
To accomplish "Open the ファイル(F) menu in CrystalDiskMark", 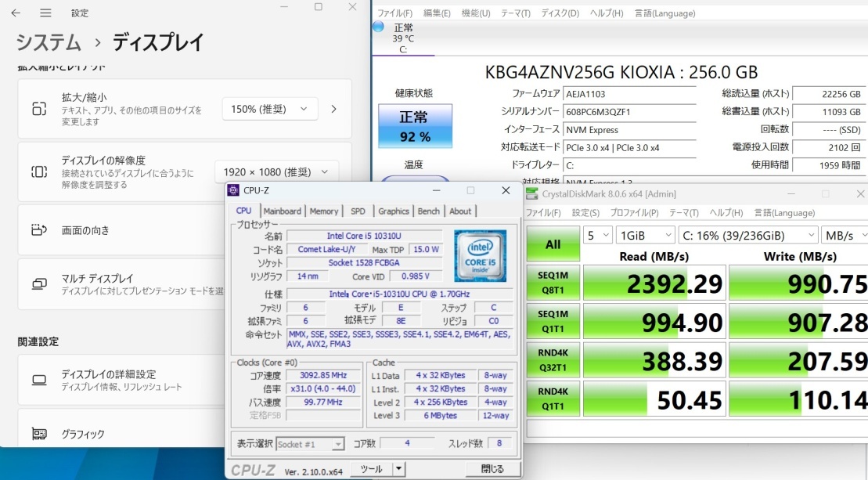I will [x=543, y=213].
